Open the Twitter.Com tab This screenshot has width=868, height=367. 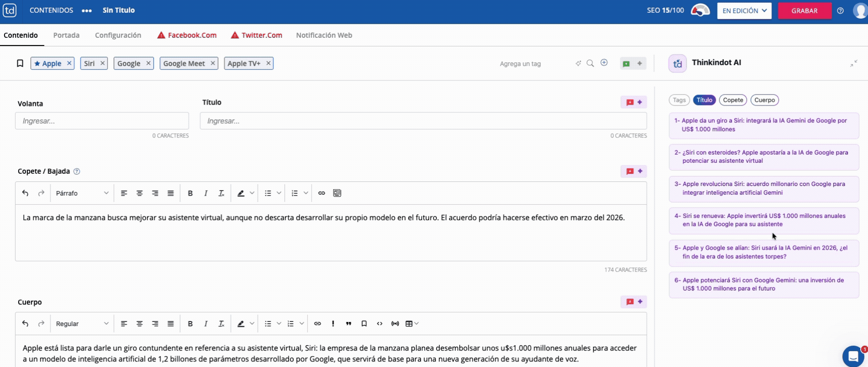256,35
